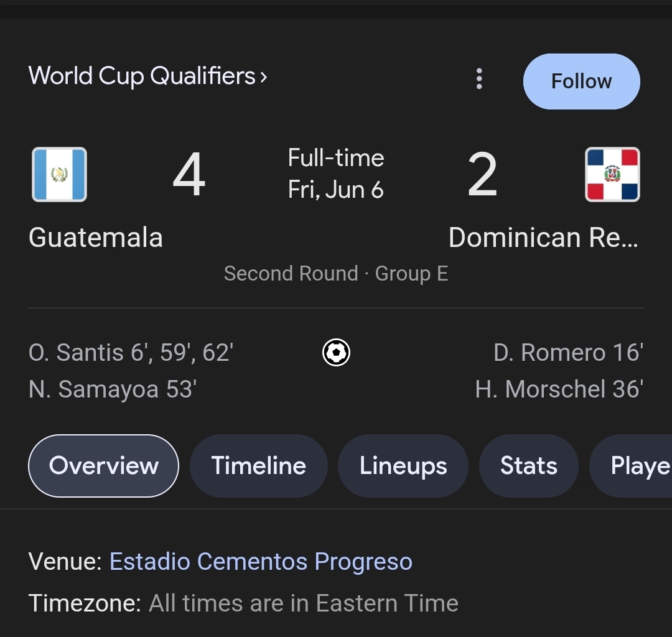Click the soccer ball goals icon
672x637 pixels.
pos(336,353)
